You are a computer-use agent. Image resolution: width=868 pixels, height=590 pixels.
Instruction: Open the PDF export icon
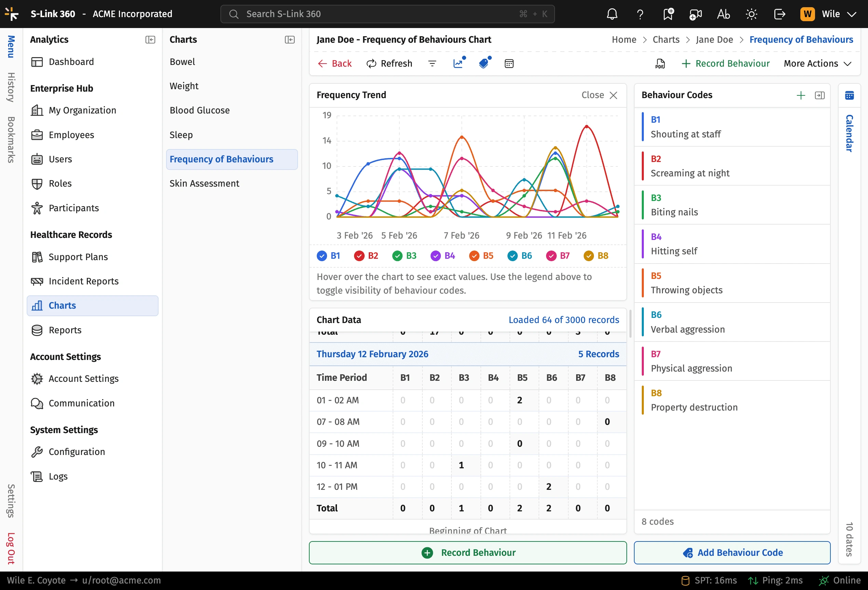pos(660,64)
